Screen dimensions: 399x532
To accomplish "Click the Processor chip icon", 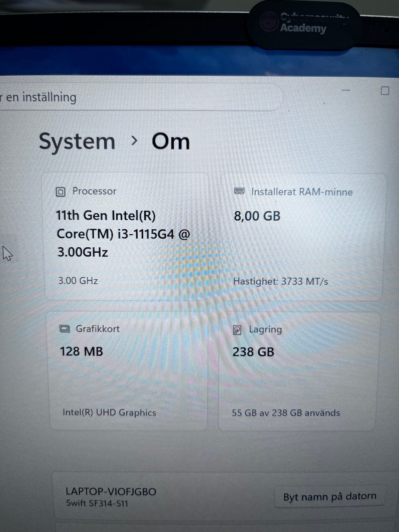I will coord(61,192).
